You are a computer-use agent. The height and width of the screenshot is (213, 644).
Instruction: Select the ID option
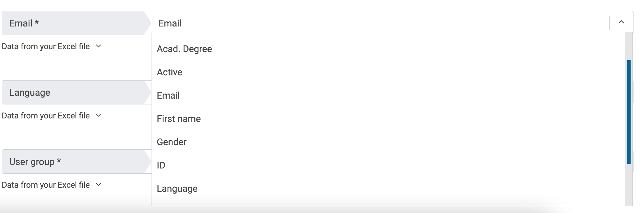click(161, 165)
